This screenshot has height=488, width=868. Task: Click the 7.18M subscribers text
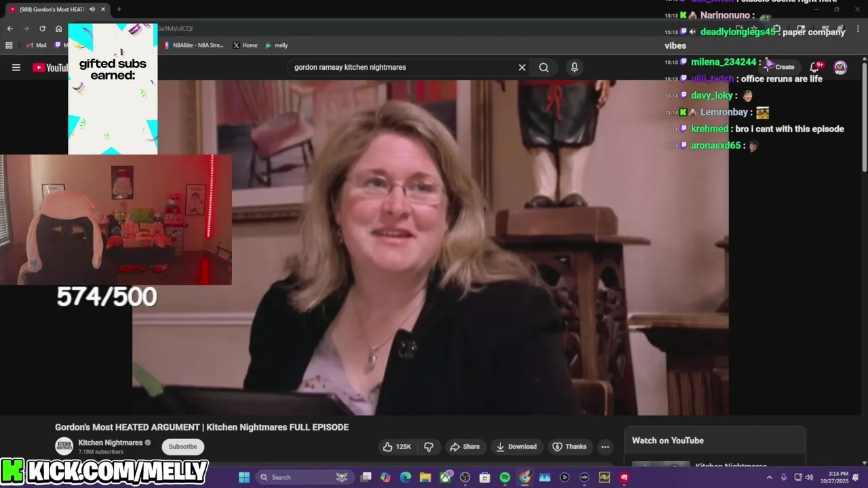(101, 452)
